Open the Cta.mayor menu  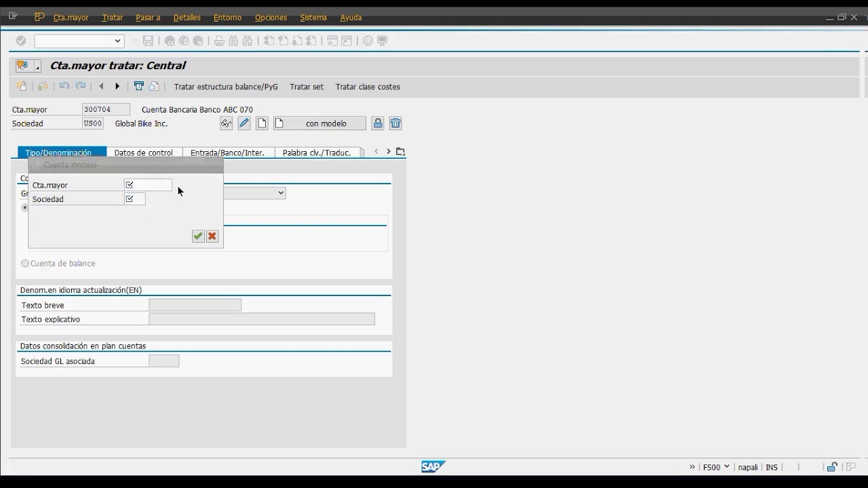tap(71, 18)
